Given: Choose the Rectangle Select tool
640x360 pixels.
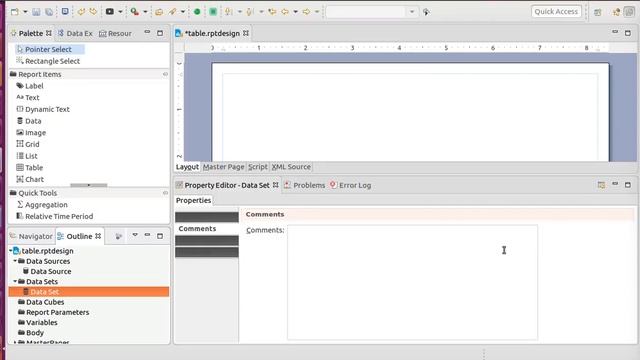Looking at the screenshot, I should 48,61.
